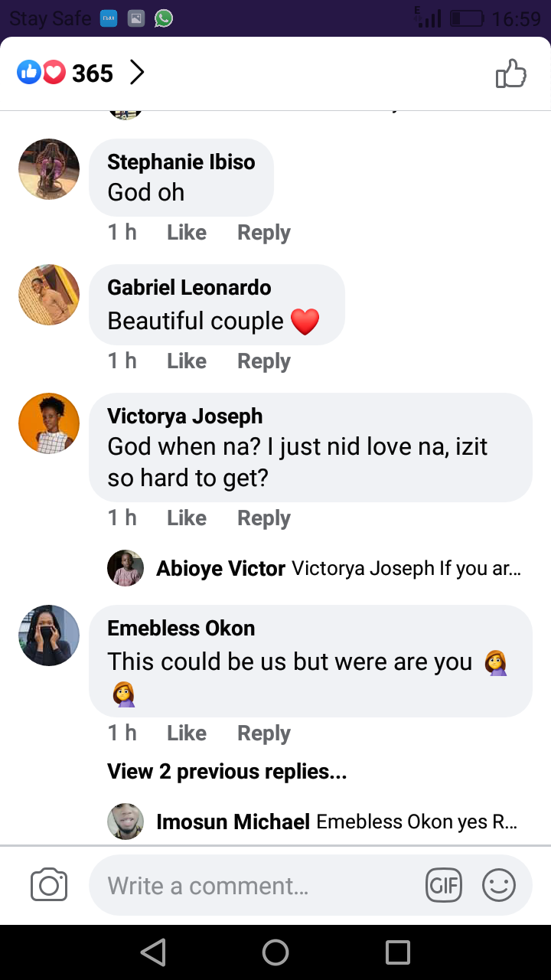Tap the thumbs-up like icon at top
The image size is (551, 980).
pyautogui.click(x=511, y=74)
